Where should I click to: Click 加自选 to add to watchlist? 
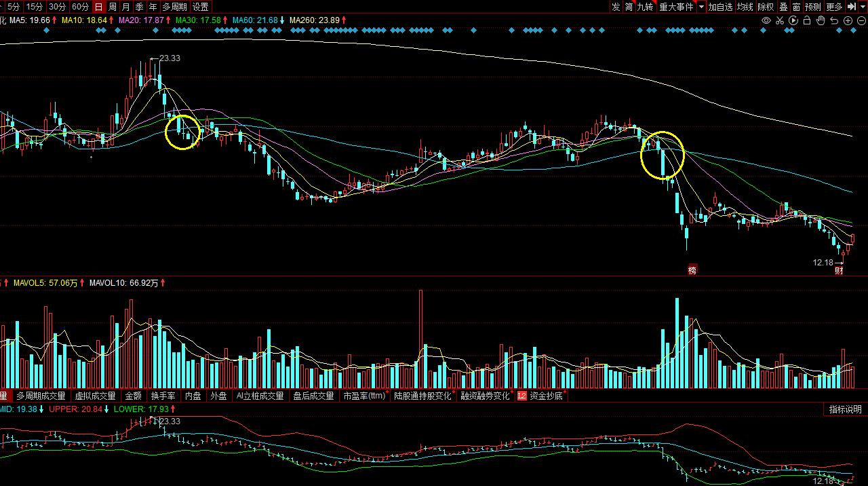[721, 7]
